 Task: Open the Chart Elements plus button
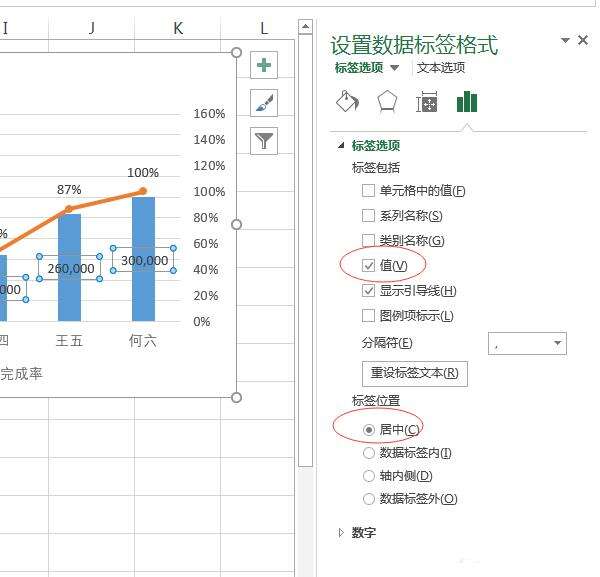click(264, 65)
